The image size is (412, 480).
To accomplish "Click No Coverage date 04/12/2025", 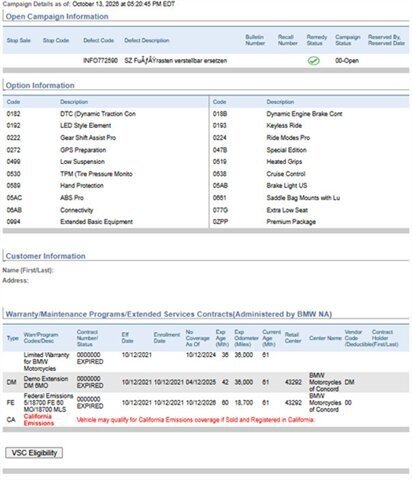I will point(201,382).
